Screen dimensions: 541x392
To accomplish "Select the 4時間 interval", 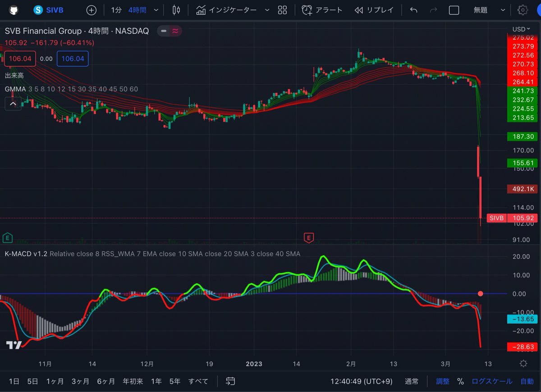I will [x=137, y=10].
